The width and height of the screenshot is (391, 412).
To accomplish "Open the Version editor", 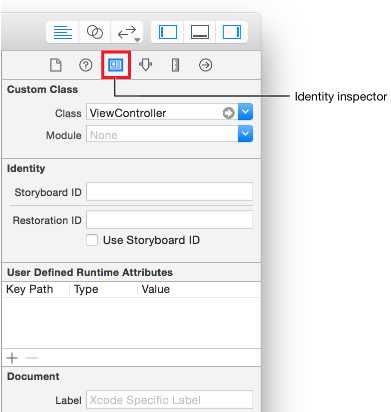I will pyautogui.click(x=127, y=32).
